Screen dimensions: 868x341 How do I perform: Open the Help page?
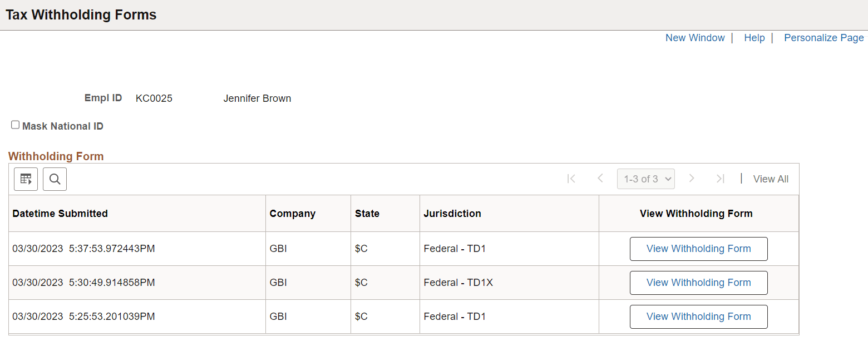(754, 37)
